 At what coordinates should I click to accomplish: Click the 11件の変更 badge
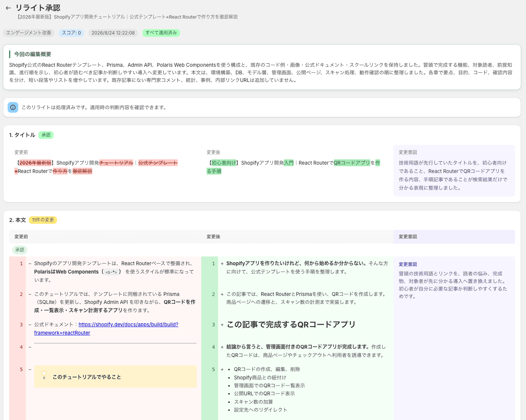pos(43,220)
